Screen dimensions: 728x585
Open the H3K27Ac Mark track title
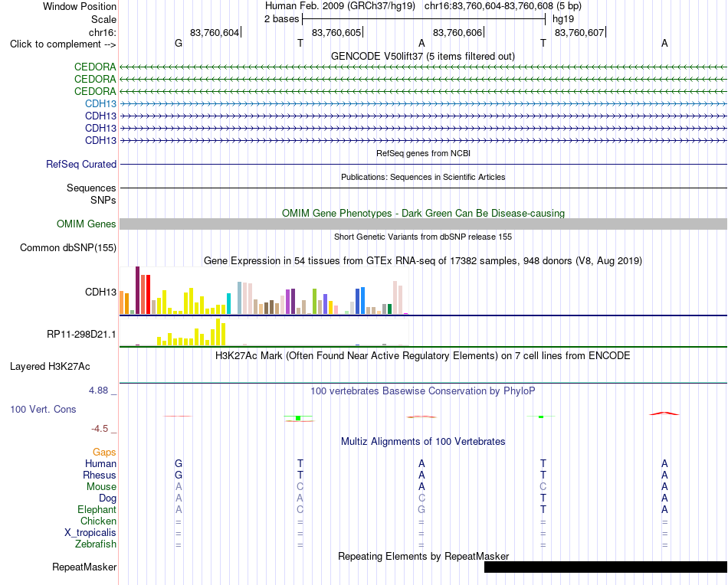[423, 356]
